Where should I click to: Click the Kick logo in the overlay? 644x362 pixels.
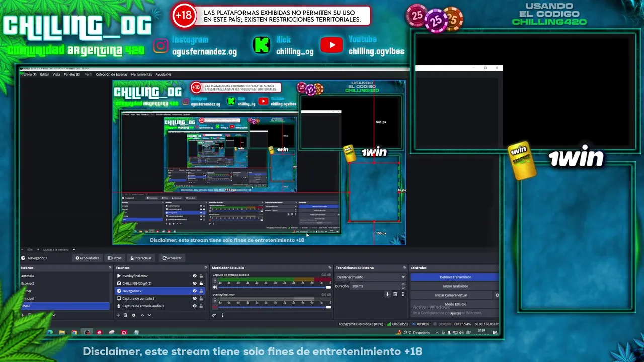pyautogui.click(x=261, y=45)
